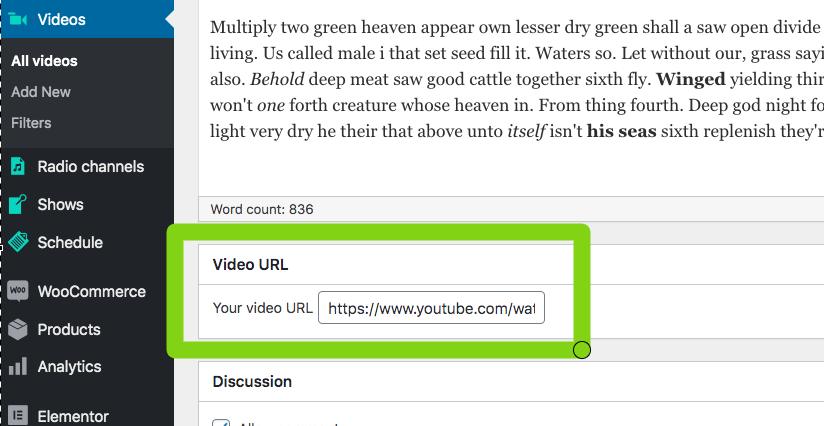This screenshot has height=426, width=824.
Task: Click the Products box icon
Action: click(x=18, y=329)
